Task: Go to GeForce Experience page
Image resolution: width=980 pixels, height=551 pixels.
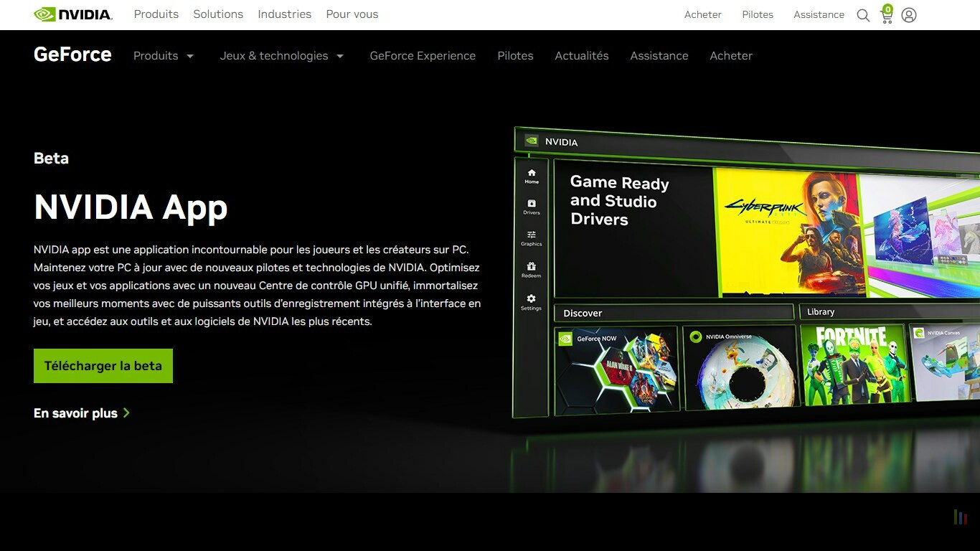Action: tap(423, 56)
